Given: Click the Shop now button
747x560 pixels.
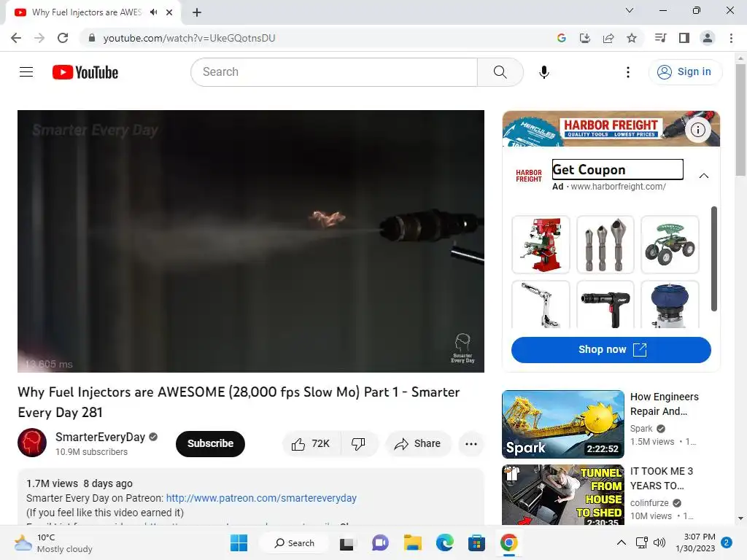Looking at the screenshot, I should coord(611,349).
